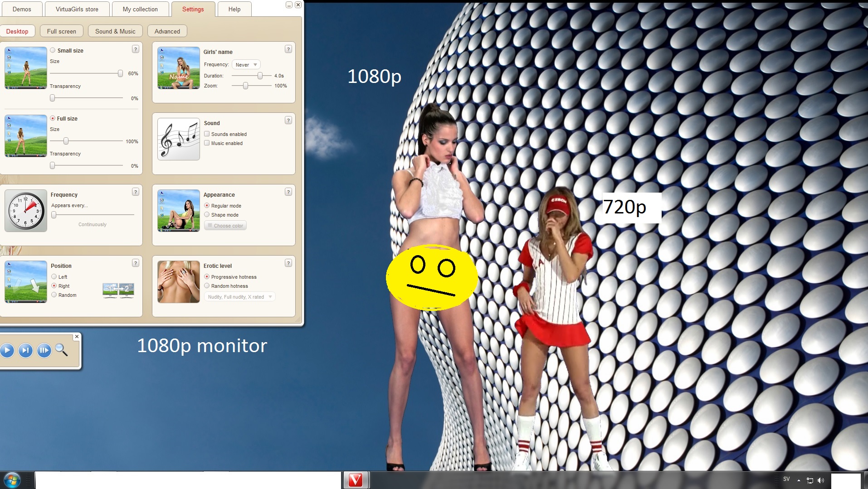The image size is (868, 489).
Task: Click the Full size preview thumbnail
Action: point(26,136)
